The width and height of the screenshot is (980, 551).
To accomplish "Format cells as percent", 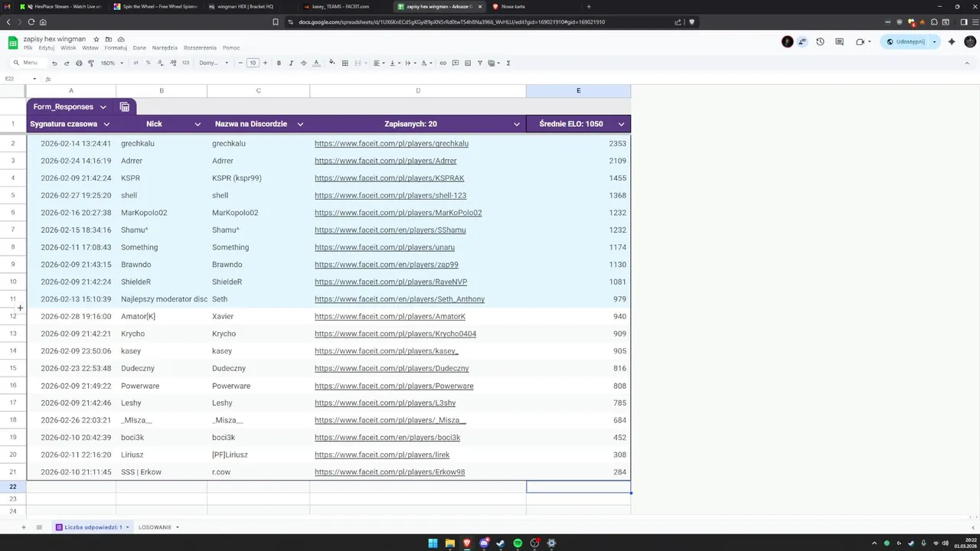I will point(148,63).
